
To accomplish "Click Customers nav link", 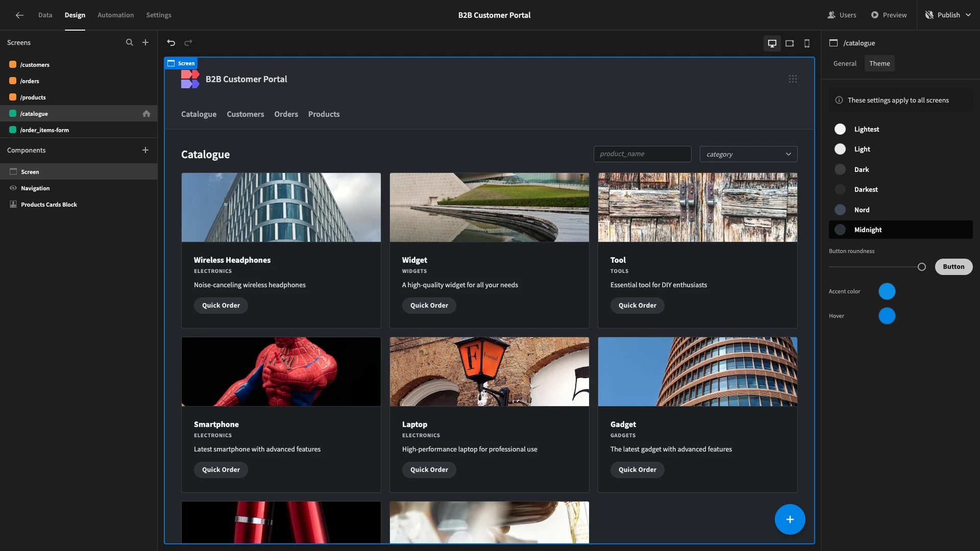I will tap(246, 114).
